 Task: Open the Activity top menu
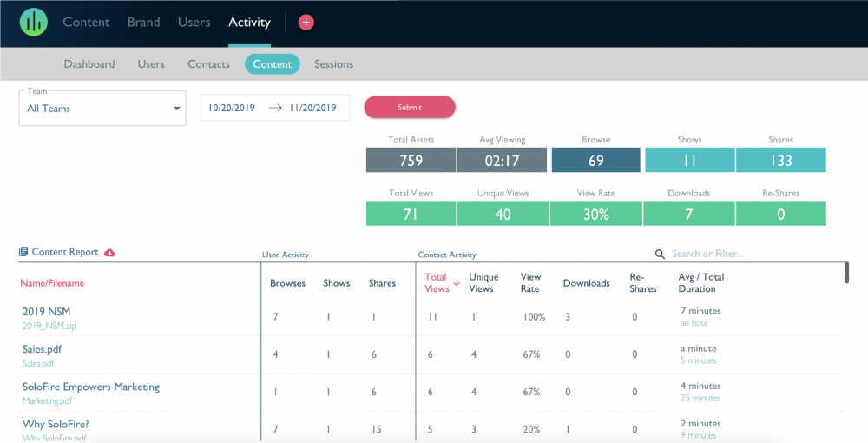250,23
